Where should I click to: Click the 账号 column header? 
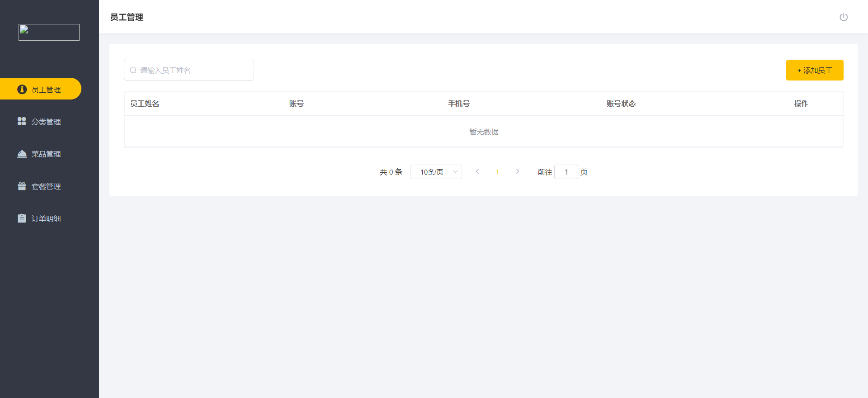click(x=296, y=104)
